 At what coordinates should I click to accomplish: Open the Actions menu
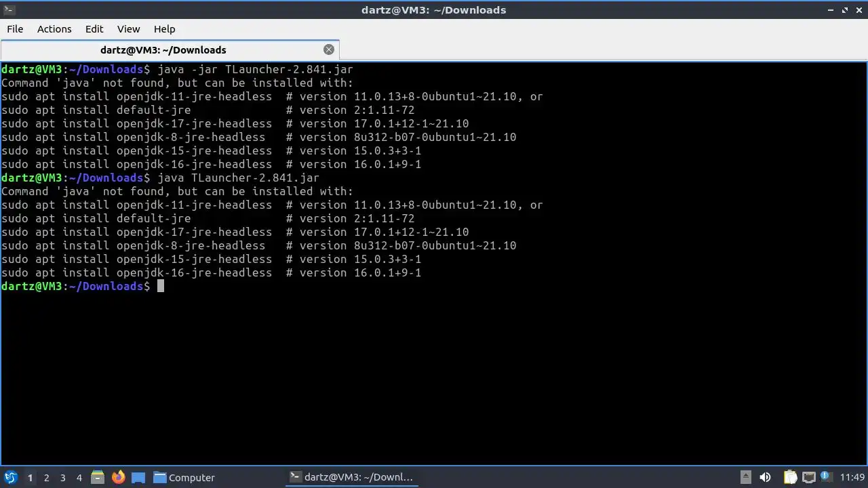click(x=54, y=29)
